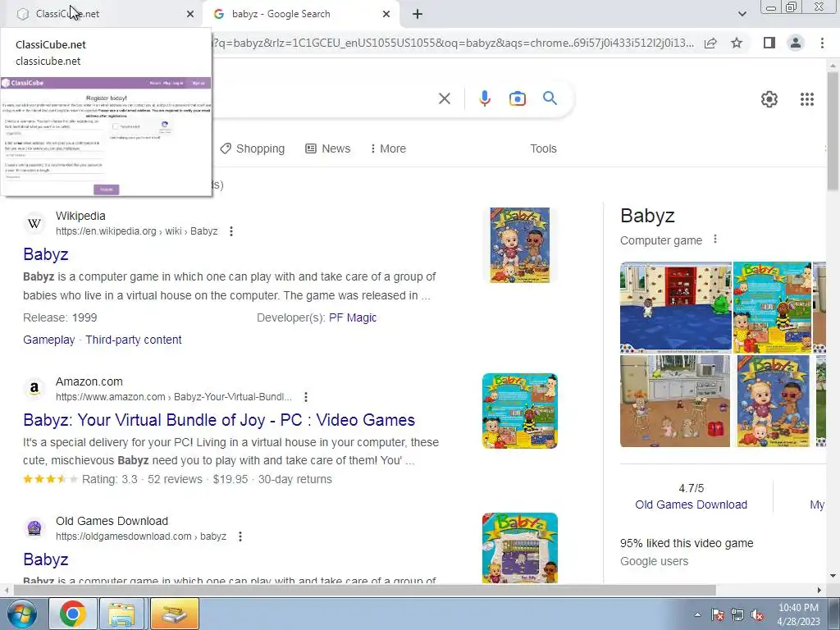
Task: Open Third-party content section link
Action: pyautogui.click(x=134, y=340)
